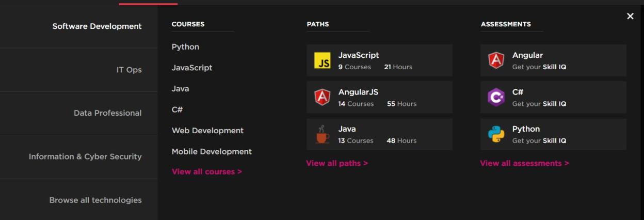
Task: Expand View all paths link
Action: point(337,163)
